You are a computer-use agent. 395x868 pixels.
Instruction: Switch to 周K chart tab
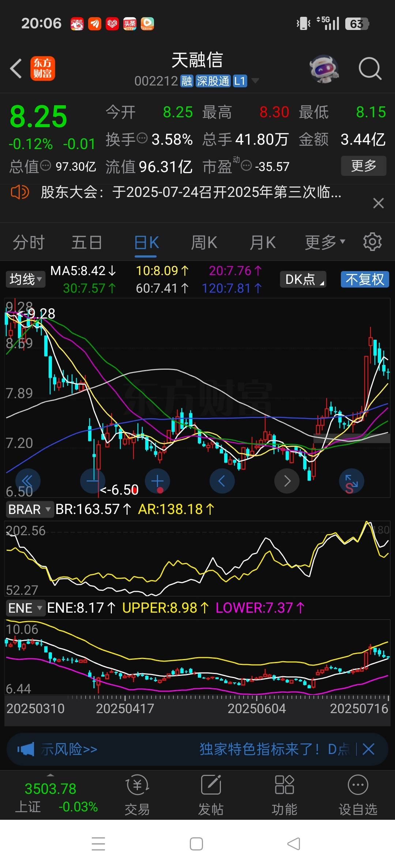(204, 242)
